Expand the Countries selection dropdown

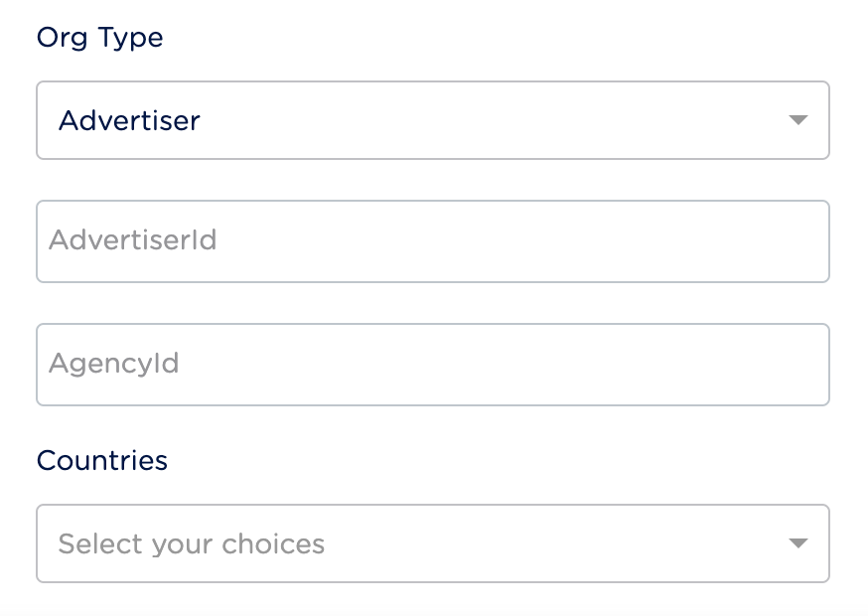pos(432,543)
